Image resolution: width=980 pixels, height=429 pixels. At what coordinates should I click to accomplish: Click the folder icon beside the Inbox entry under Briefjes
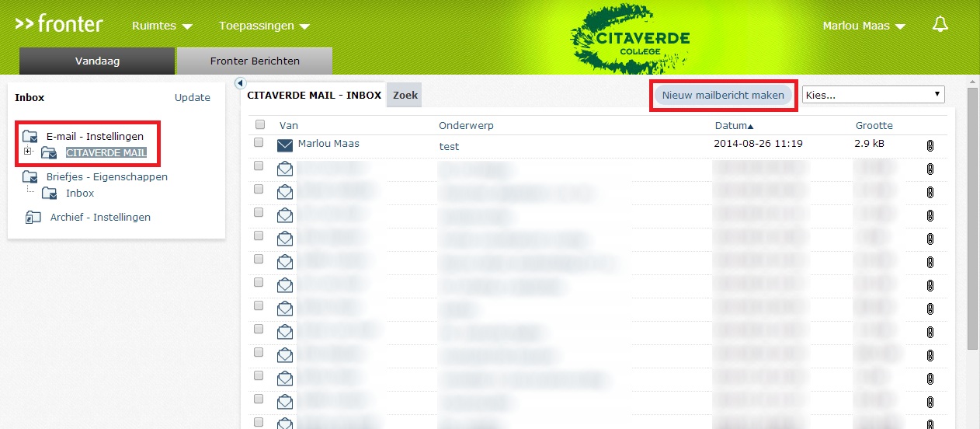(49, 194)
